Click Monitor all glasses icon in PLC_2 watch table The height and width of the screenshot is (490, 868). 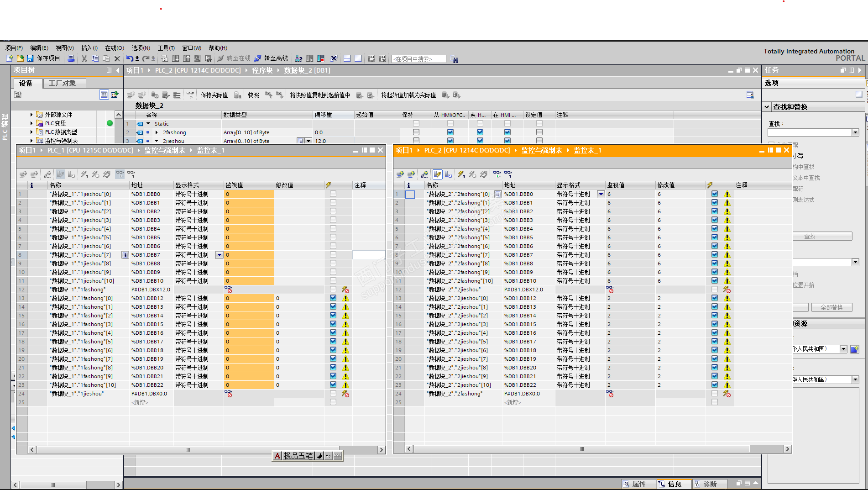pyautogui.click(x=497, y=174)
